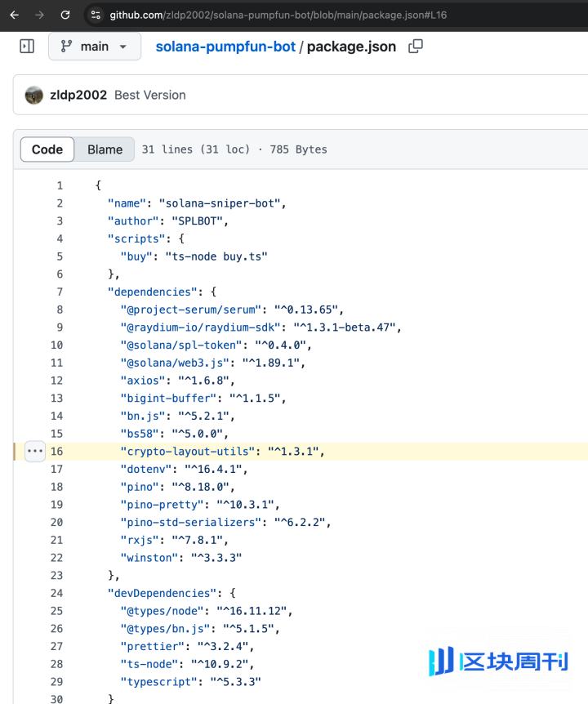Open the Best Version commit message

[150, 96]
